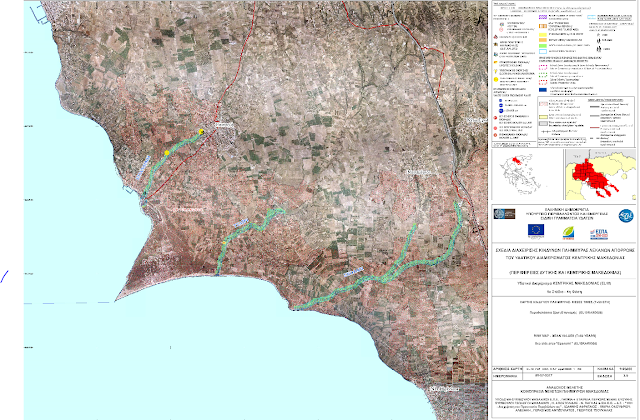
Task: Click the purple hatched legend swatch
Action: (x=543, y=17)
